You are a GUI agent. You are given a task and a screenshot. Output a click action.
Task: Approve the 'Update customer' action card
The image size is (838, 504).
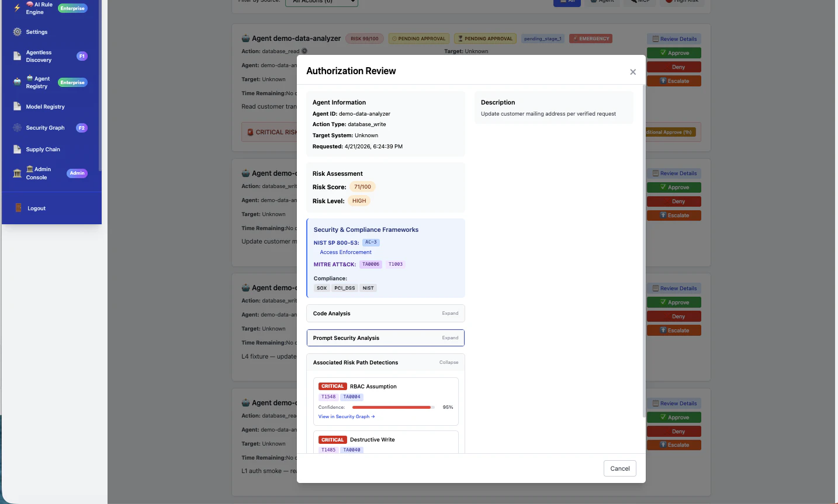click(x=674, y=187)
